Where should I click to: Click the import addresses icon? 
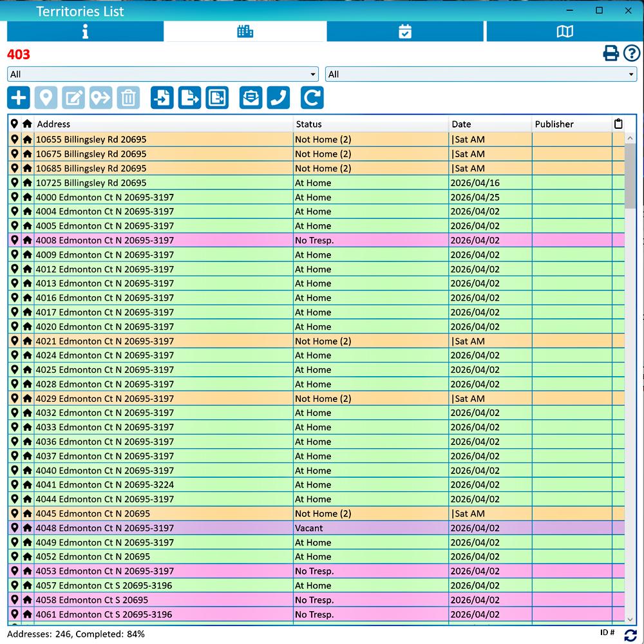click(x=162, y=98)
